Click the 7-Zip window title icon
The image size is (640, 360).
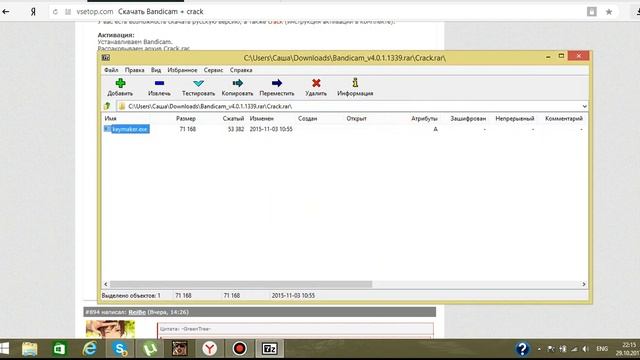tap(106, 58)
